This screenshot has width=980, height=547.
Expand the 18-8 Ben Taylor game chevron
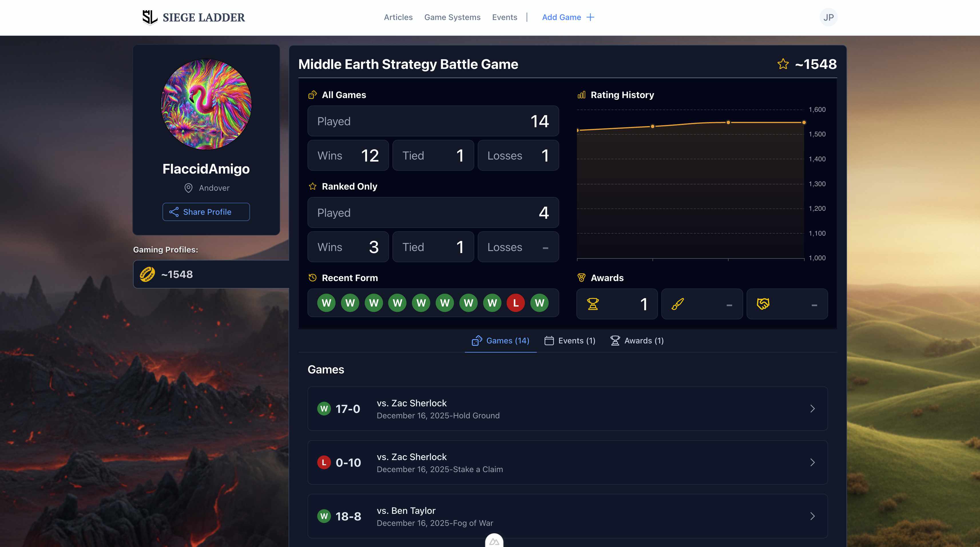[812, 516]
